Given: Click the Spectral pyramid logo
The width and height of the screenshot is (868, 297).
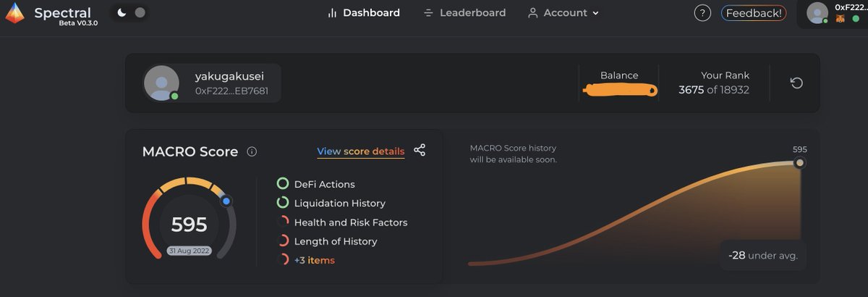Looking at the screenshot, I should point(15,13).
